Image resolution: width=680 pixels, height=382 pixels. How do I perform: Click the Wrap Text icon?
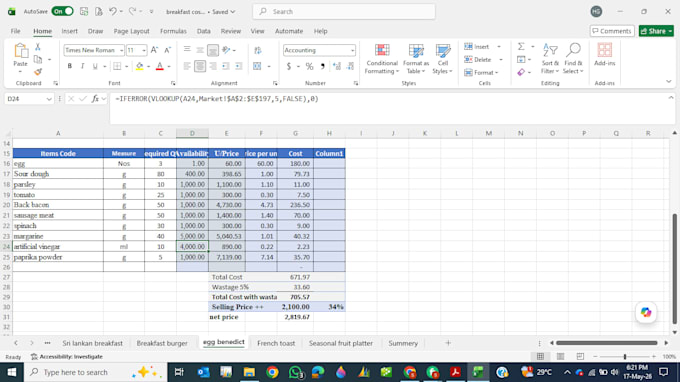tap(258, 50)
